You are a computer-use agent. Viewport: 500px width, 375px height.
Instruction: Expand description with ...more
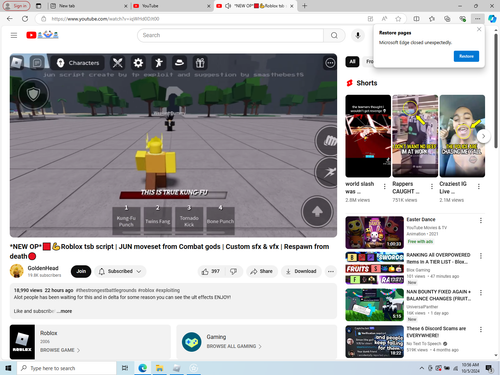click(x=65, y=311)
